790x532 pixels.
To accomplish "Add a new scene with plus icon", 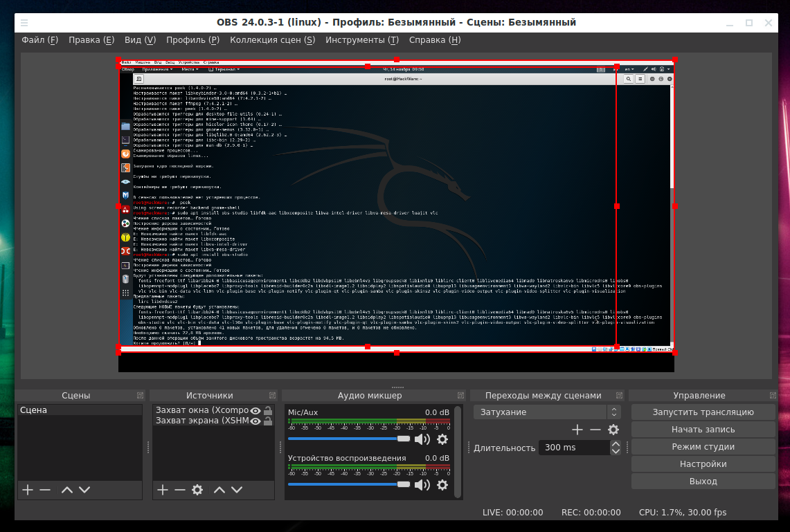I will coord(28,490).
